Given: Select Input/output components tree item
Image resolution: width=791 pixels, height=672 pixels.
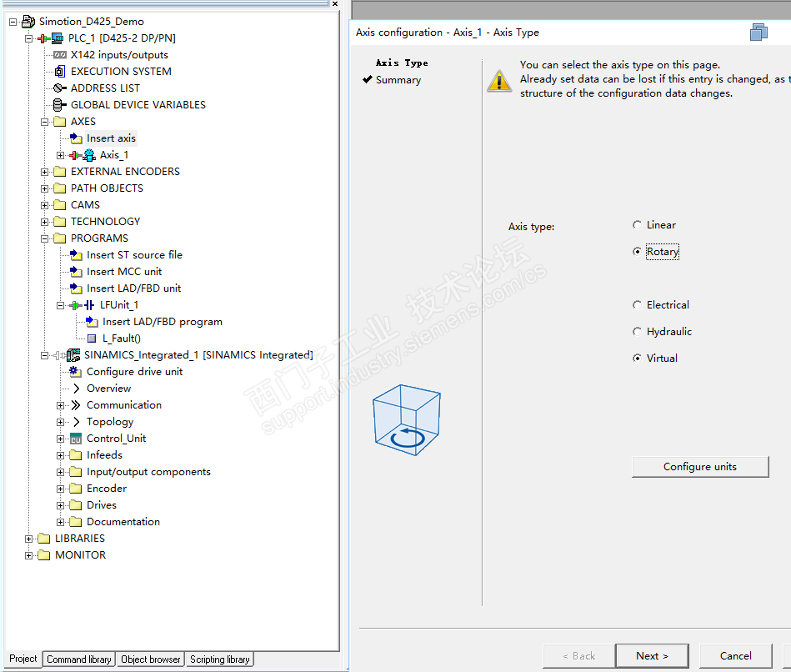Looking at the screenshot, I should [x=148, y=472].
